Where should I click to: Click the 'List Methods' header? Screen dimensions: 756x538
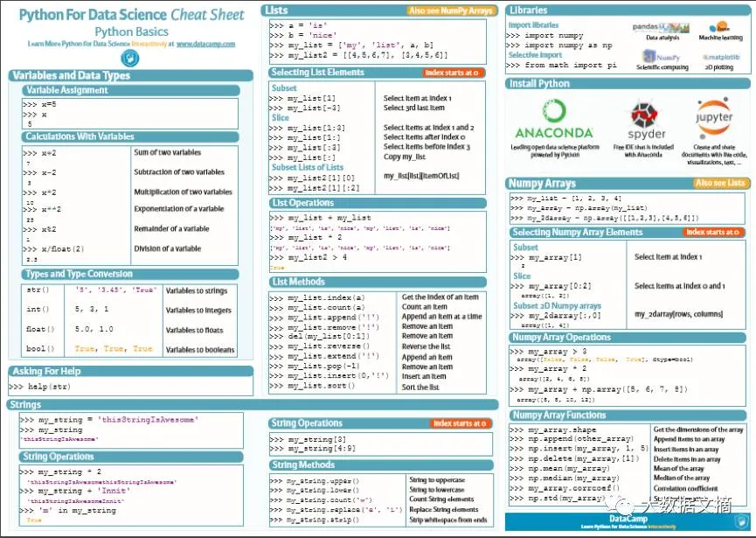[377, 282]
